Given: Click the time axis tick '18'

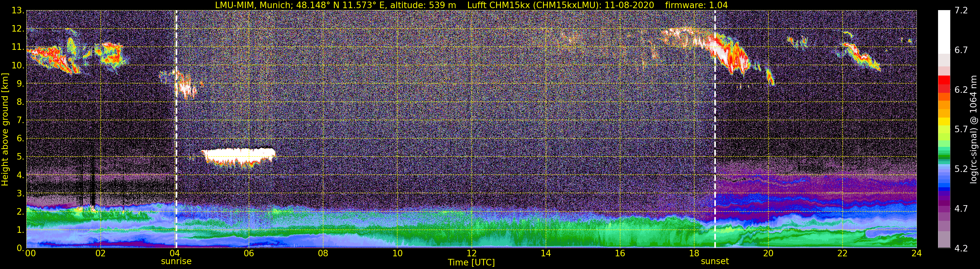Looking at the screenshot, I should [x=694, y=253].
